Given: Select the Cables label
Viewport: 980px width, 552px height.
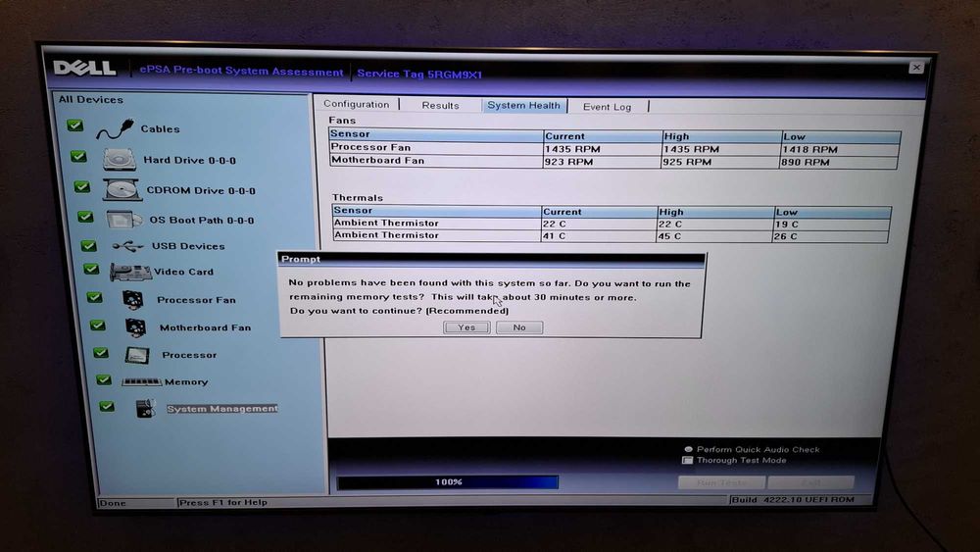Looking at the screenshot, I should pos(160,128).
